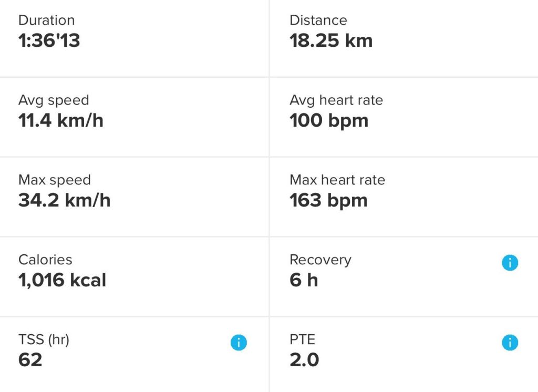Viewport: 538px width, 392px height.
Task: Click the Distance label
Action: 318,20
